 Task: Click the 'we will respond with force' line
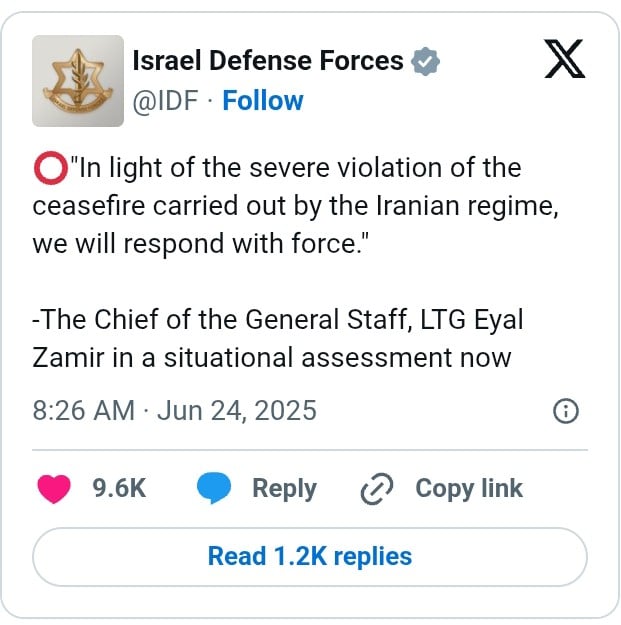[x=200, y=244]
